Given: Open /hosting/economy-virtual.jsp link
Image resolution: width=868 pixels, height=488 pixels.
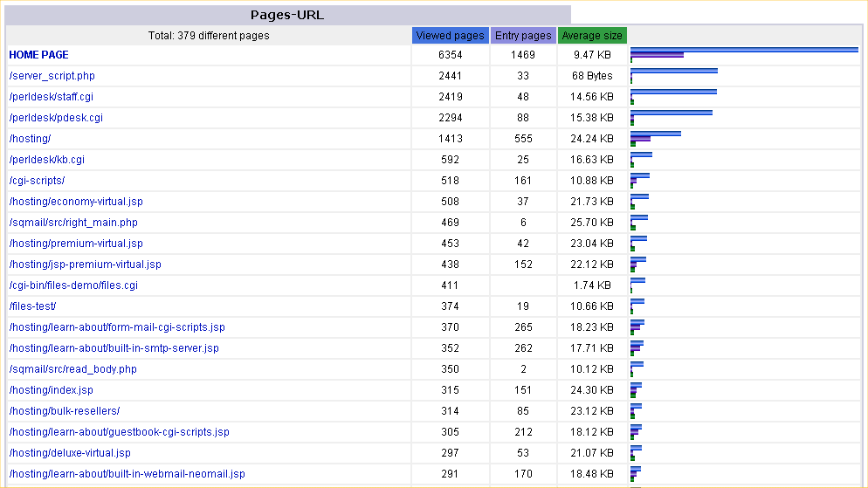Looking at the screenshot, I should click(x=76, y=202).
